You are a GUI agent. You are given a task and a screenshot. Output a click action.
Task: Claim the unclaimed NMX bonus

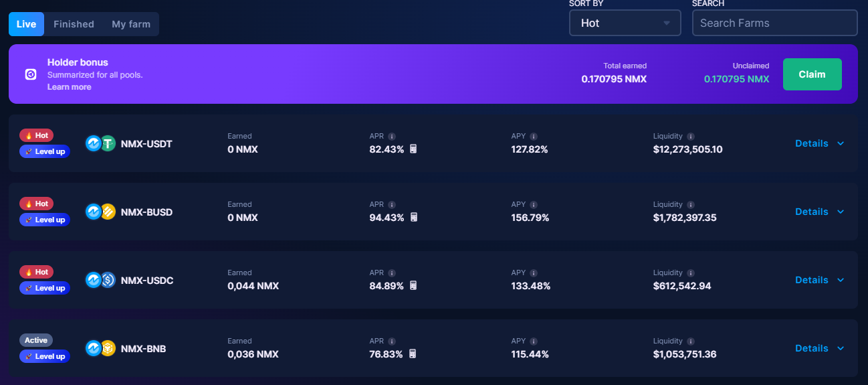click(x=812, y=74)
